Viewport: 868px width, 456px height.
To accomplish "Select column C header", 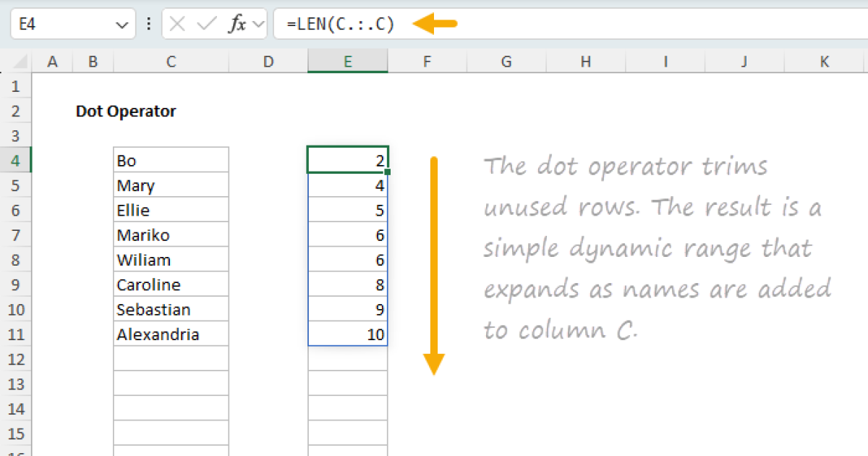I will coord(171,62).
